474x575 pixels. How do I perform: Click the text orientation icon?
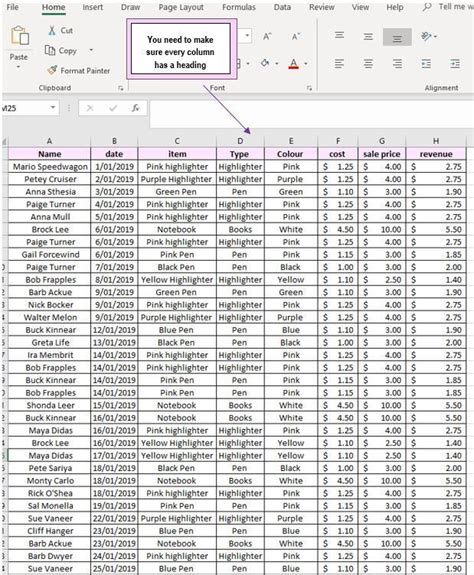pos(426,36)
